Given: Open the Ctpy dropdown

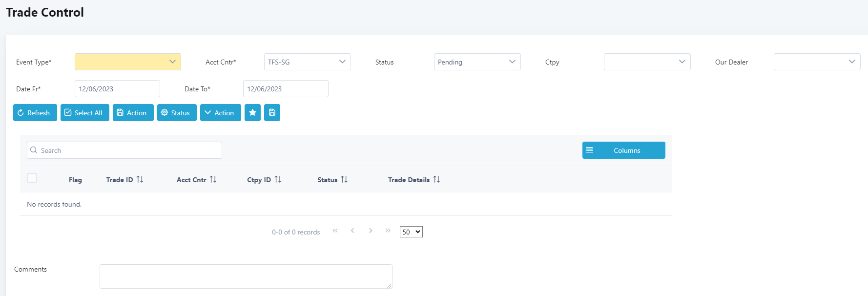Looking at the screenshot, I should tap(647, 62).
